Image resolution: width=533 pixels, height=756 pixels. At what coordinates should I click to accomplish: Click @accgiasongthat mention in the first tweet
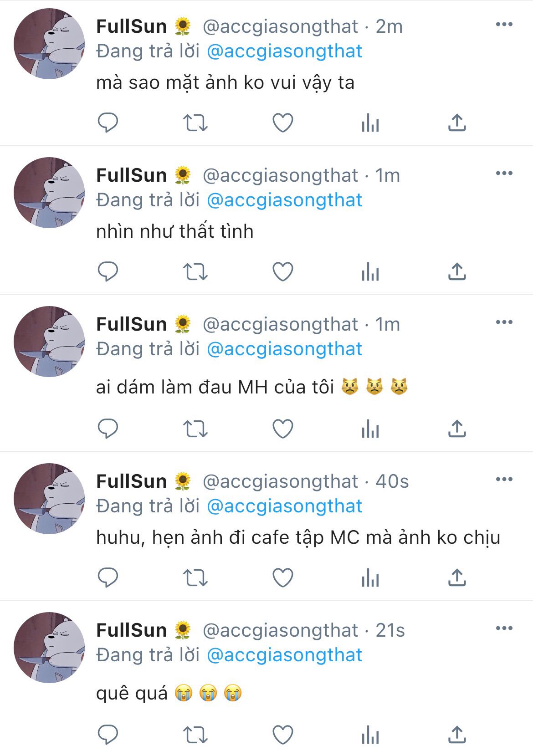tap(284, 51)
